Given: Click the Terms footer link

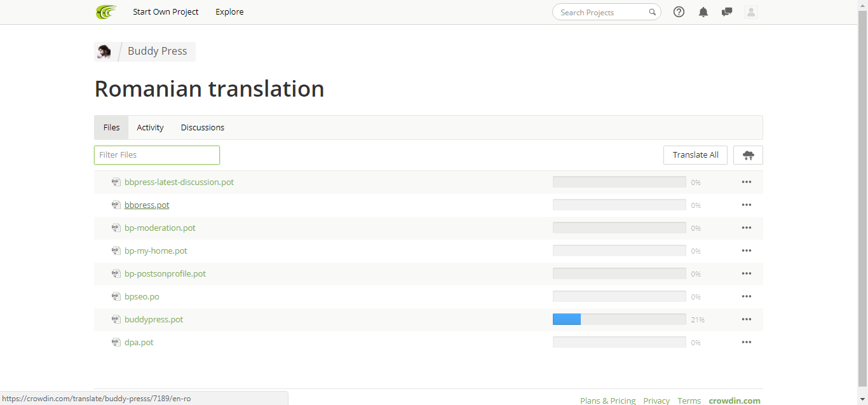Looking at the screenshot, I should pos(689,401).
